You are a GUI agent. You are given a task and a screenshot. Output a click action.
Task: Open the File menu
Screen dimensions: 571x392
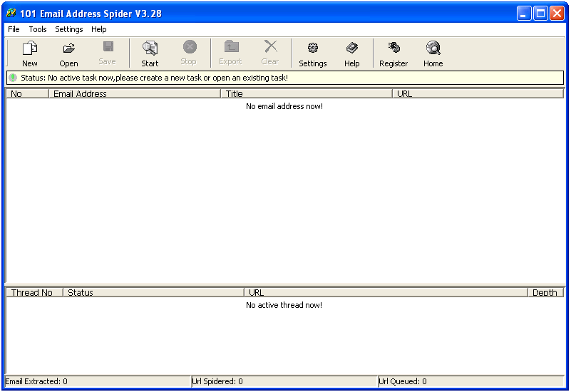pos(14,29)
